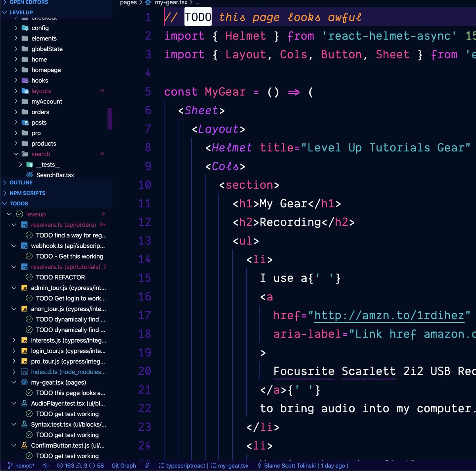Select the myAccount folder

[x=47, y=101]
